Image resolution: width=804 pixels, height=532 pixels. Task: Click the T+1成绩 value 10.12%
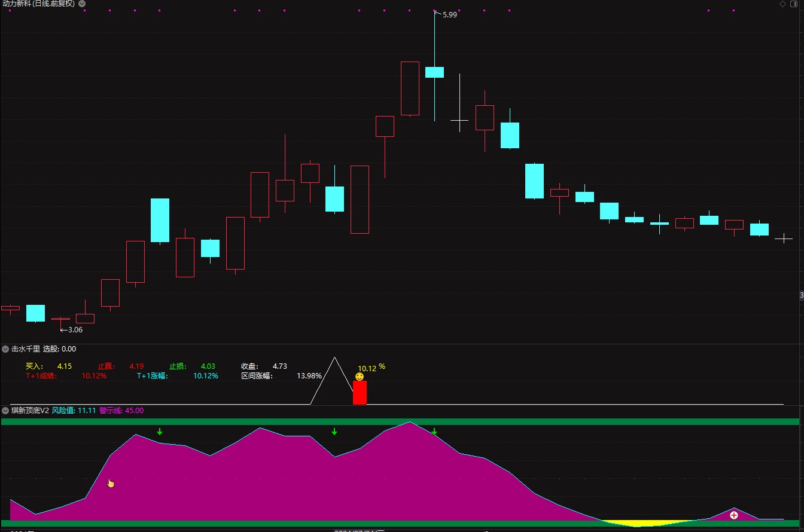[95, 375]
